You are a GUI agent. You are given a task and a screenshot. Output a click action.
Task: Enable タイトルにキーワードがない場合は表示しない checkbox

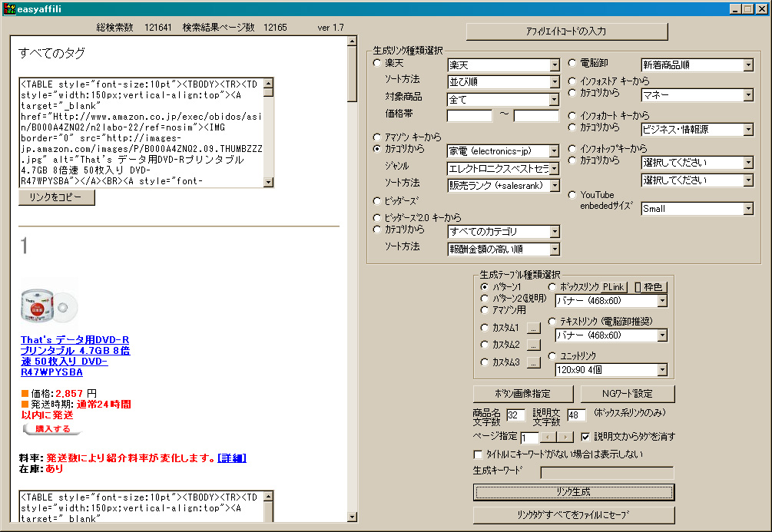478,454
